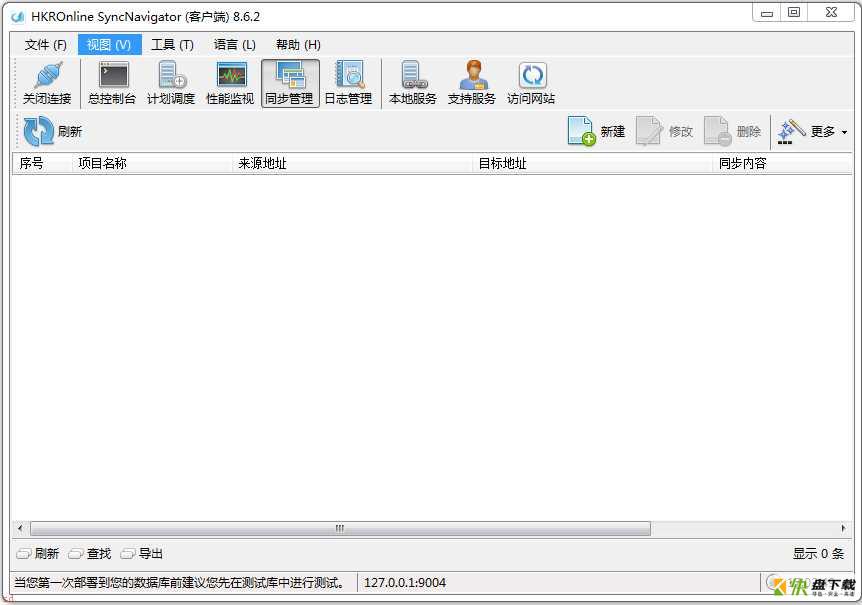Close the SyncNavigator window
Viewport: 862px width, 605px height.
(832, 13)
